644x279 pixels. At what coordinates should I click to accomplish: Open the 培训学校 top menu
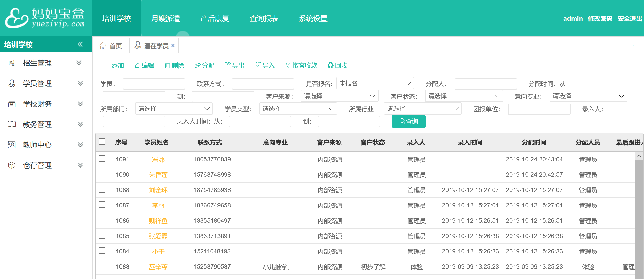pyautogui.click(x=117, y=18)
